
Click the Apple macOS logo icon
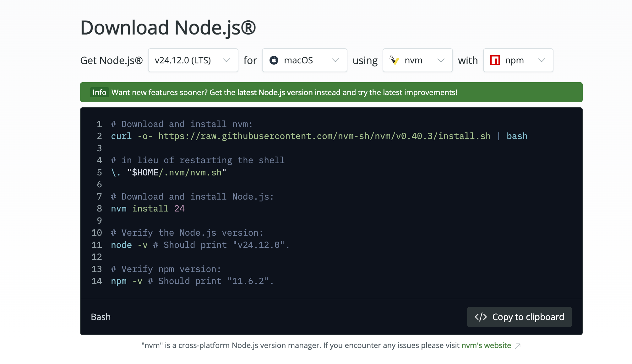pyautogui.click(x=274, y=60)
